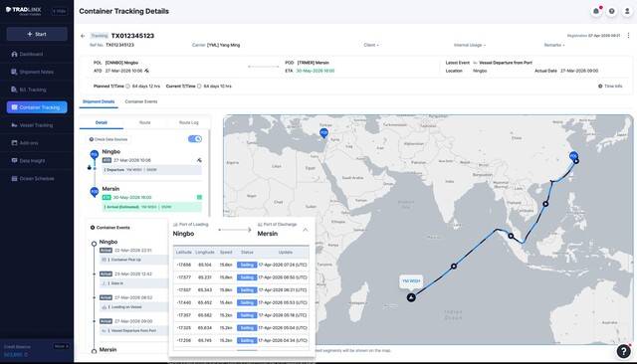
Task: Click the Shipment Notes sidebar icon
Action: (x=14, y=72)
